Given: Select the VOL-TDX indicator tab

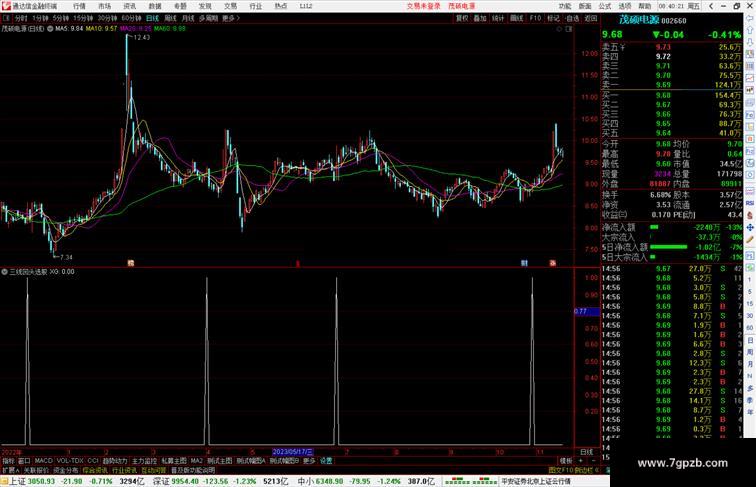Looking at the screenshot, I should [x=70, y=461].
